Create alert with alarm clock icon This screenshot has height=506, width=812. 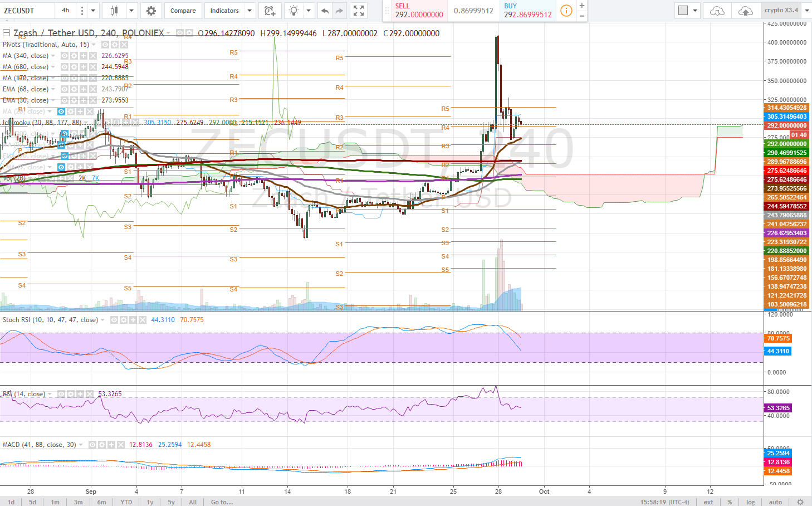270,11
